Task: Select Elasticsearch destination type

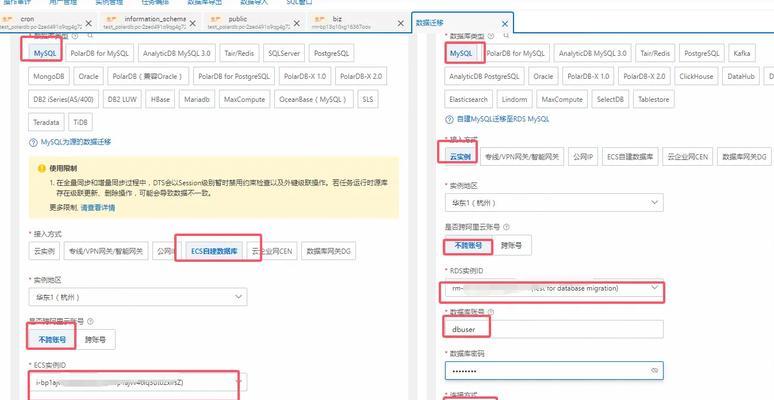Action: [x=468, y=99]
